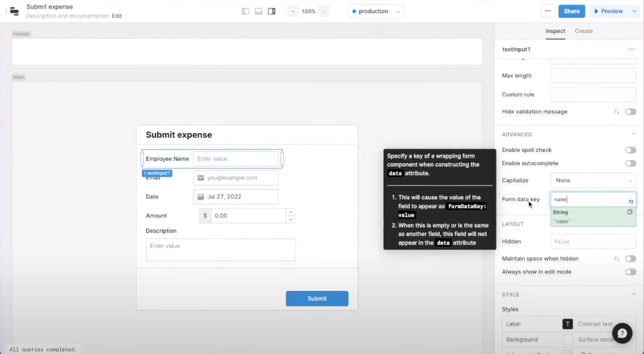Open the textInput1 overflow menu icon
Image resolution: width=644 pixels, height=354 pixels.
click(x=631, y=49)
